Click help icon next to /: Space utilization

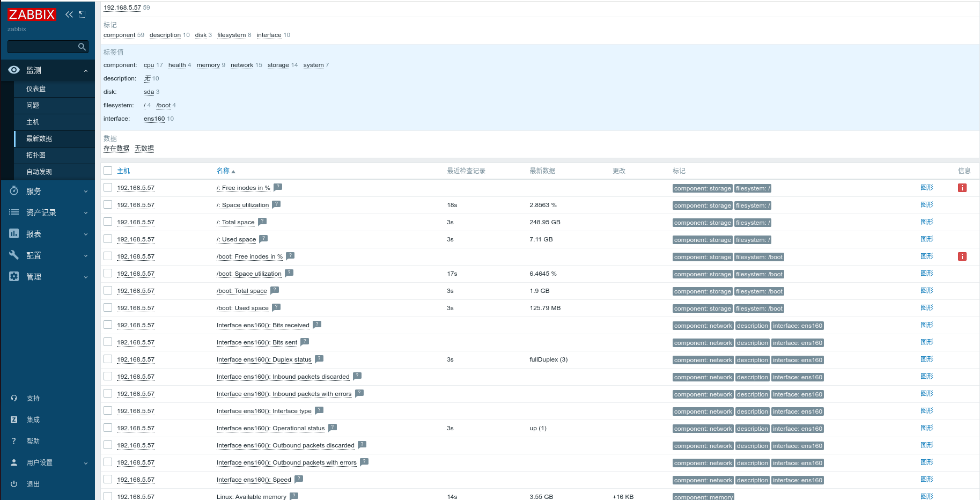(276, 204)
